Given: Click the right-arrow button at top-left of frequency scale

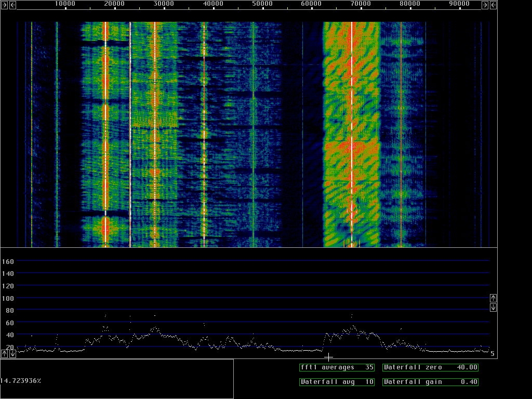Looking at the screenshot, I should click(4, 5).
